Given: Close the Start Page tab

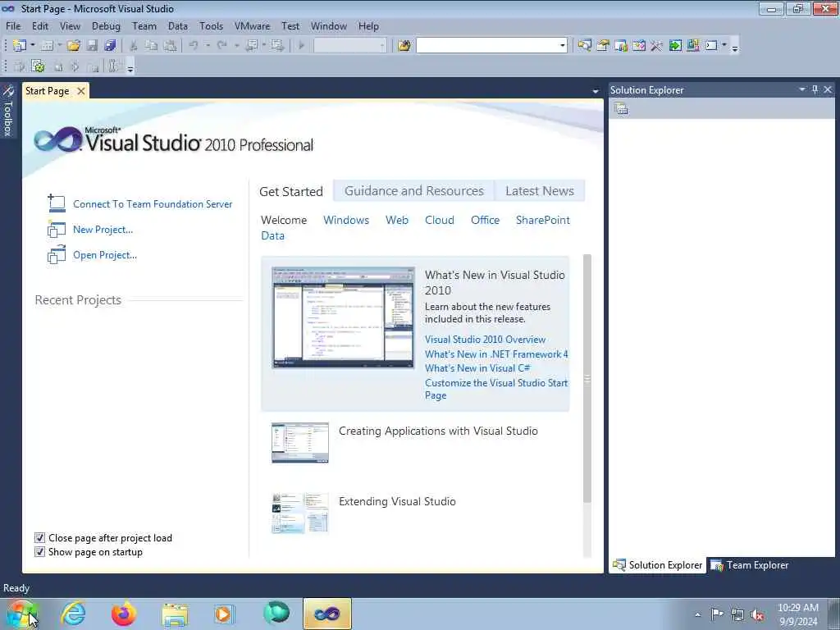Looking at the screenshot, I should click(x=81, y=91).
